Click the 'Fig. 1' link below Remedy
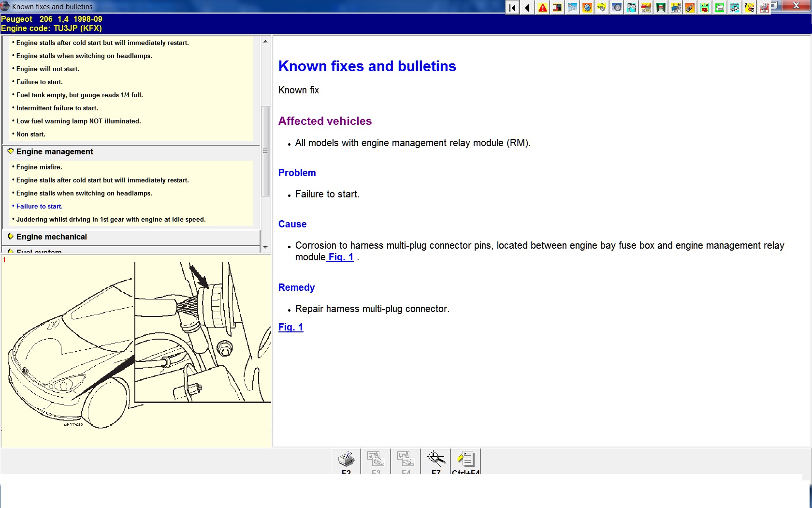This screenshot has height=508, width=812. pos(290,328)
